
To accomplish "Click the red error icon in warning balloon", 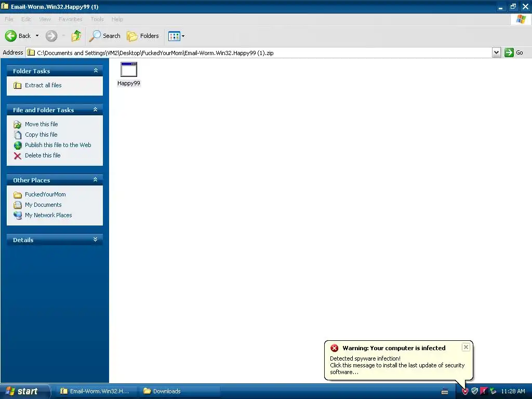I will (335, 348).
